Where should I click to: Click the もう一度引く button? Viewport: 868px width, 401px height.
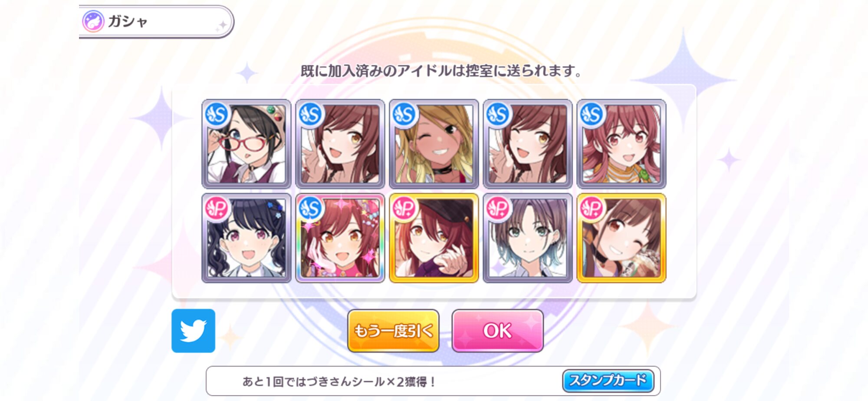point(393,331)
